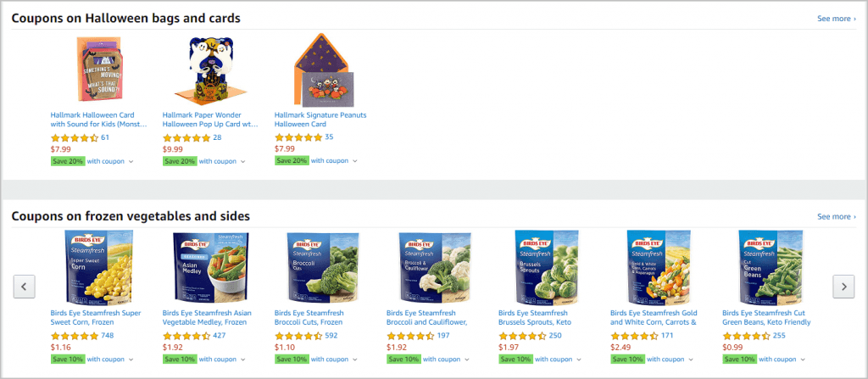Click stars for Halloween Pop Up Card

(186, 137)
